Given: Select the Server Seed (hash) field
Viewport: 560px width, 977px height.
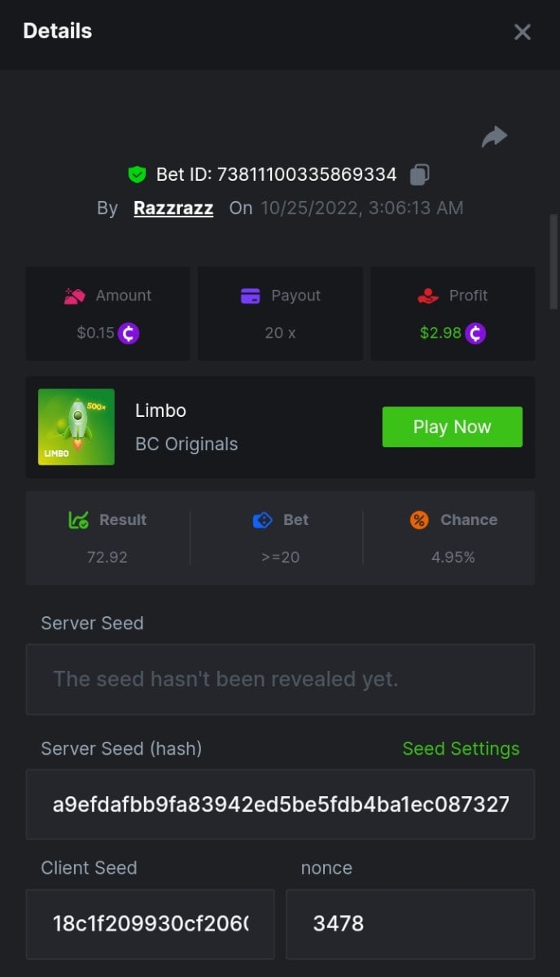Looking at the screenshot, I should click(x=280, y=804).
